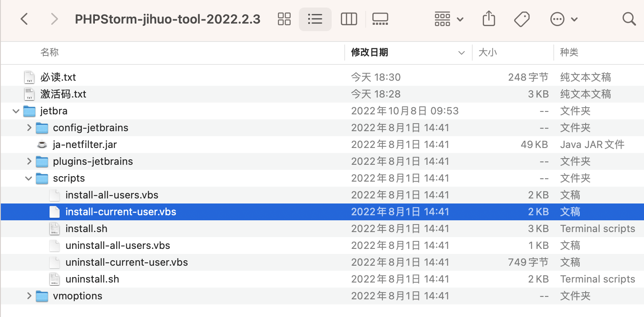Screen dimensions: 644x317
Task: Click the vmoptions folder icon
Action: pos(42,296)
